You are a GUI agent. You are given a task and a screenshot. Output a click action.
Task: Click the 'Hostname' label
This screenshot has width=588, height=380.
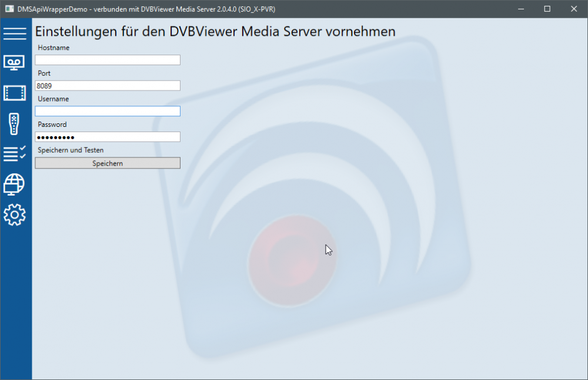[54, 48]
